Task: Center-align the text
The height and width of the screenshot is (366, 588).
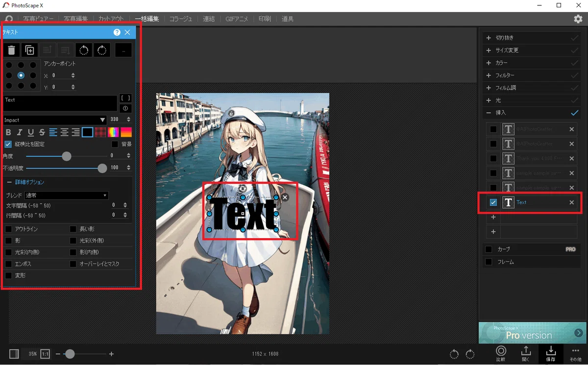Action: pyautogui.click(x=64, y=132)
